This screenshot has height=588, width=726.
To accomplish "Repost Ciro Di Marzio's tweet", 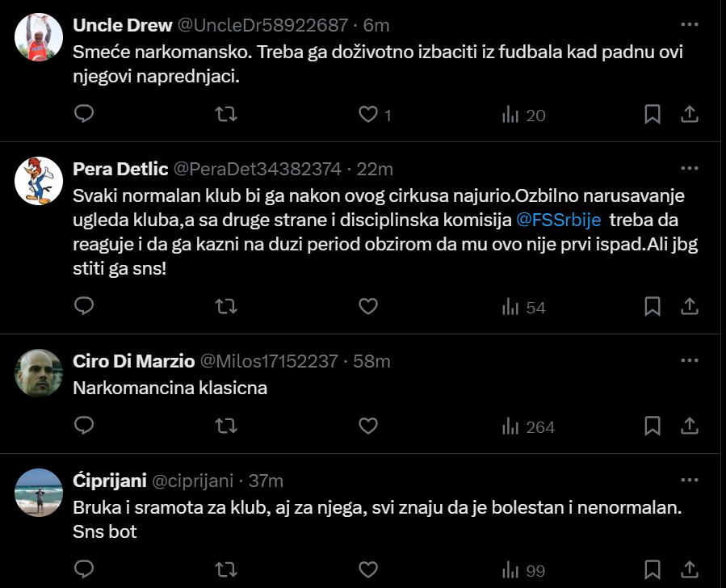I will (227, 426).
